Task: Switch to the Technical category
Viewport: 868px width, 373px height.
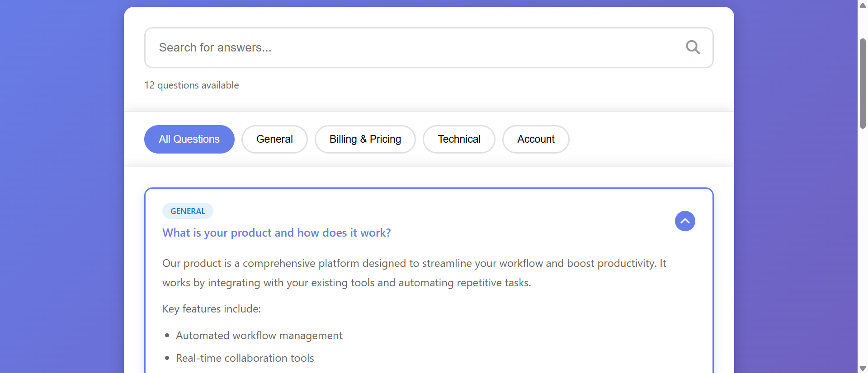Action: (459, 139)
